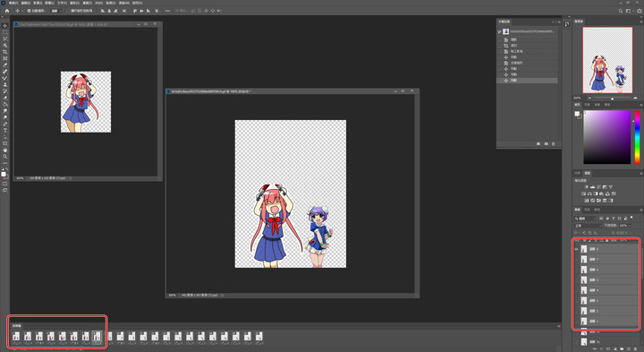Switch to the Paths tab
The height and width of the screenshot is (352, 644).
[x=597, y=210]
